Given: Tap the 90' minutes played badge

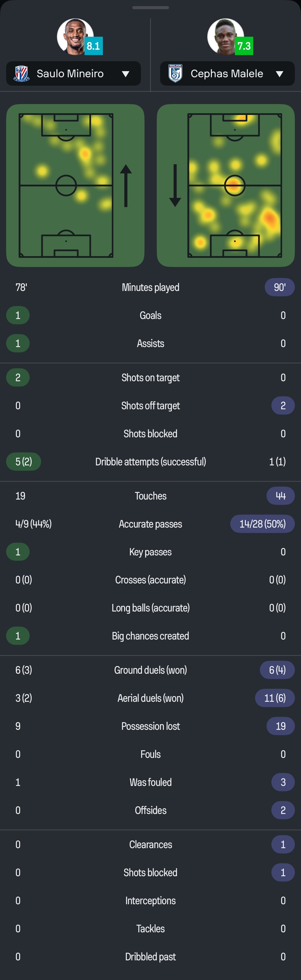Looking at the screenshot, I should [x=280, y=287].
